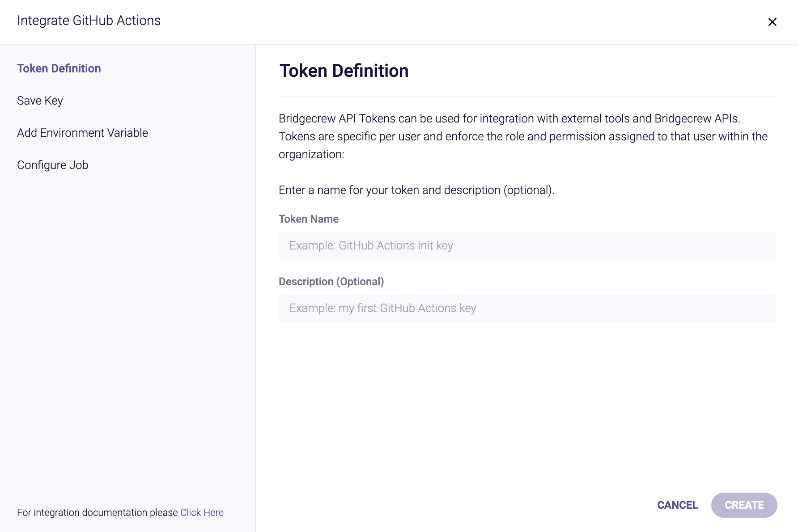Open the Add Environment Variable step
The width and height of the screenshot is (798, 532).
tap(82, 133)
